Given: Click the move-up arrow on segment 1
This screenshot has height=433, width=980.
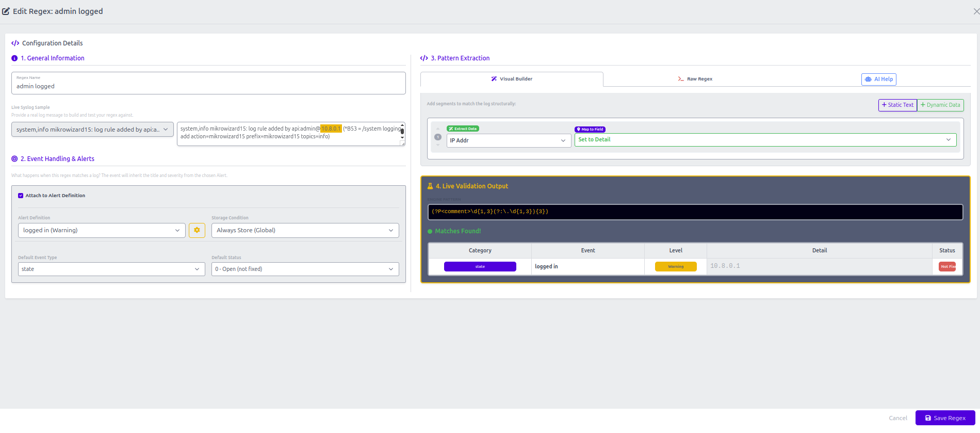Looking at the screenshot, I should click(x=438, y=129).
